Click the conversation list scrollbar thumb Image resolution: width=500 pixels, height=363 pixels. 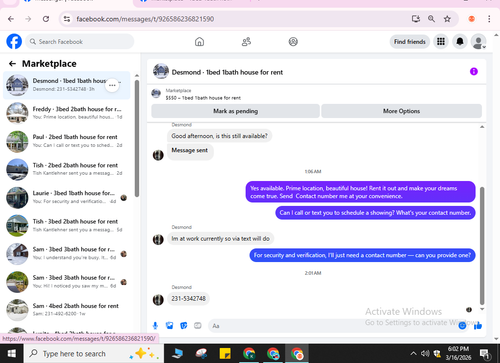[x=137, y=138]
